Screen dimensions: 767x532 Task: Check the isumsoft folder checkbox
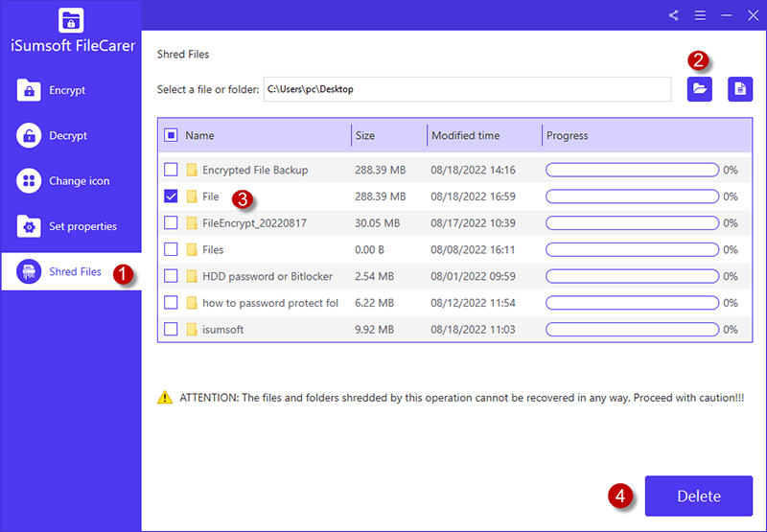coord(171,329)
